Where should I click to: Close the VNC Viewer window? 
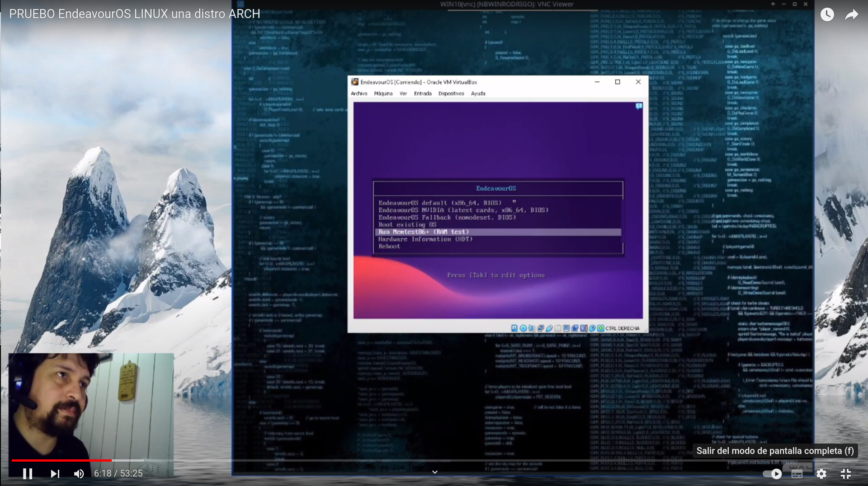pos(806,4)
